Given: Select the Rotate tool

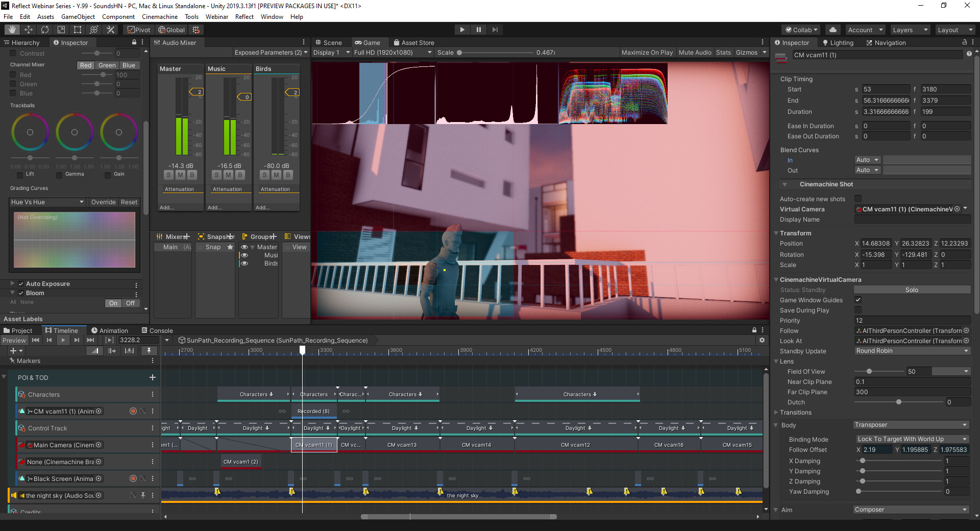Looking at the screenshot, I should click(45, 30).
